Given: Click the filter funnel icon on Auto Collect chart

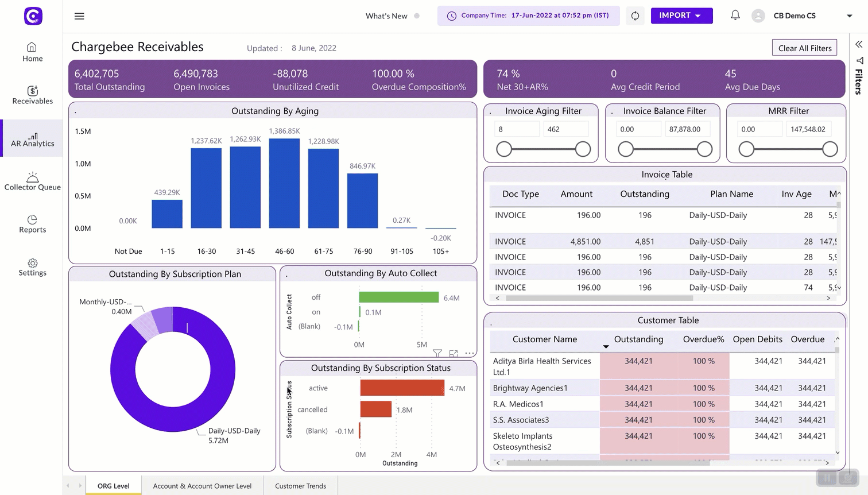Looking at the screenshot, I should pos(437,353).
